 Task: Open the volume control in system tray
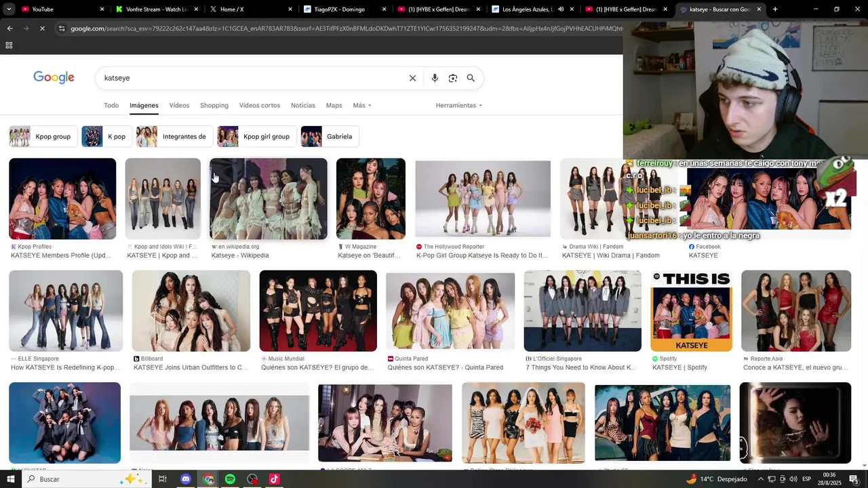click(x=793, y=479)
